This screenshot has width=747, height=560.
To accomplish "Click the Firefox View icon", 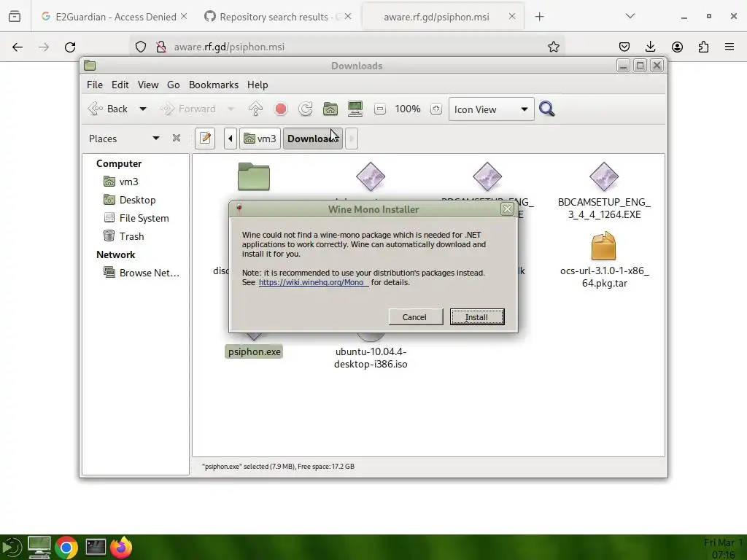I will click(x=15, y=17).
